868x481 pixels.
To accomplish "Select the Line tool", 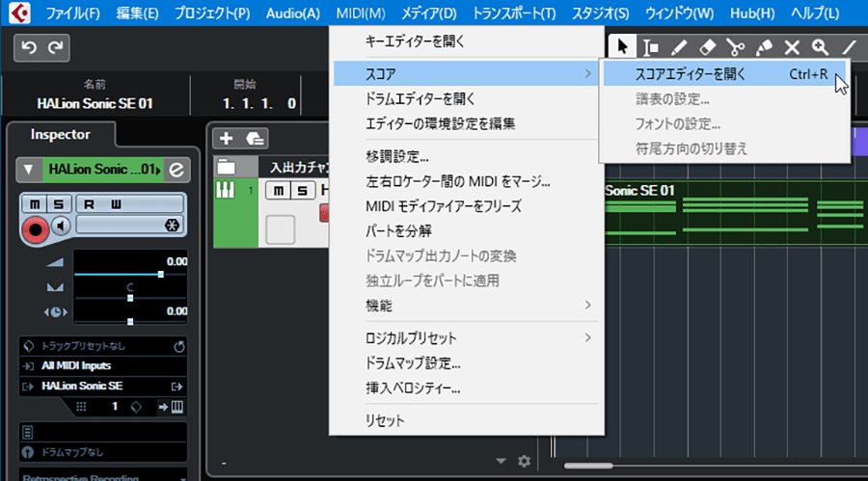I will (x=848, y=47).
